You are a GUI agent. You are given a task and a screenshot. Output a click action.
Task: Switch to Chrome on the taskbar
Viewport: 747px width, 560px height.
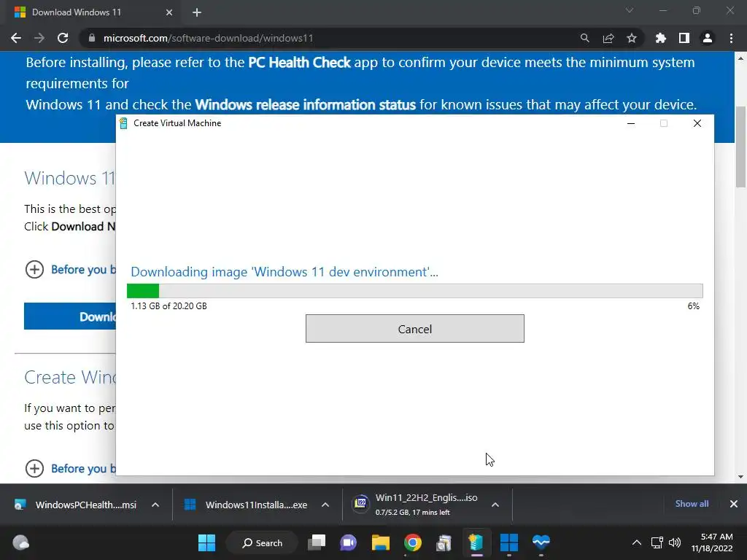(x=413, y=542)
